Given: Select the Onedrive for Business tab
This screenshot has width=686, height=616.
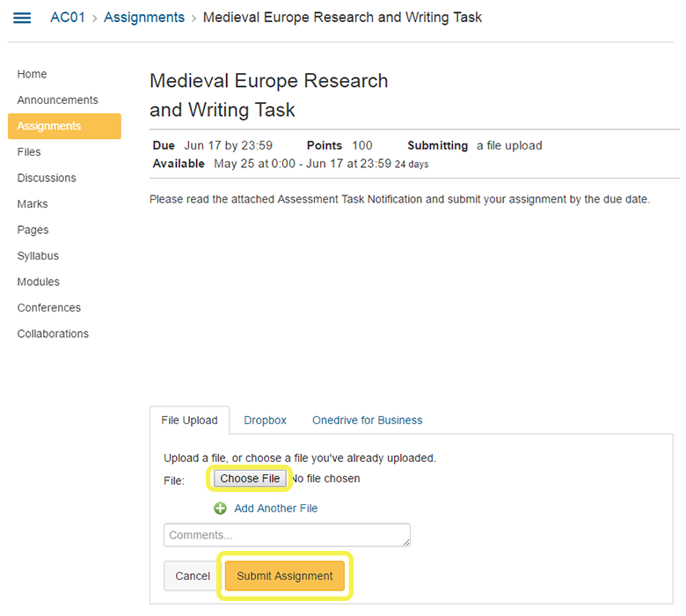Looking at the screenshot, I should [367, 421].
